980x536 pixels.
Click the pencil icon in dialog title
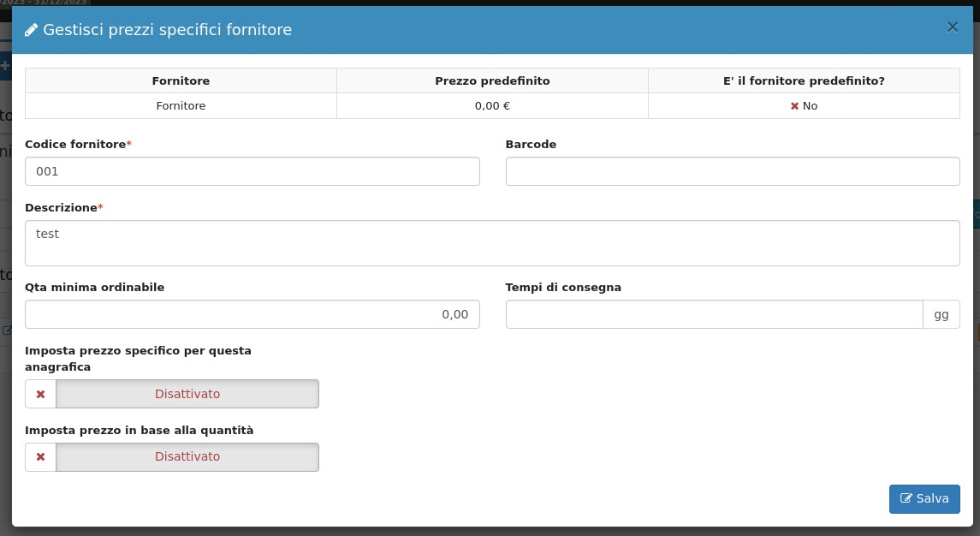32,30
